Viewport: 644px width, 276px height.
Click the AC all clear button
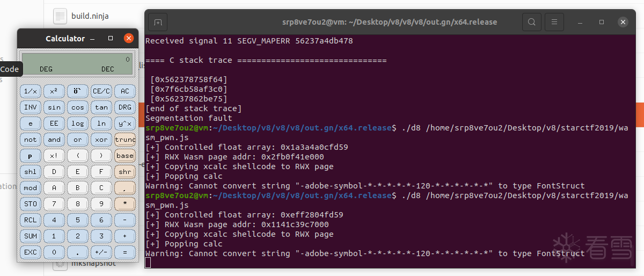tap(125, 91)
